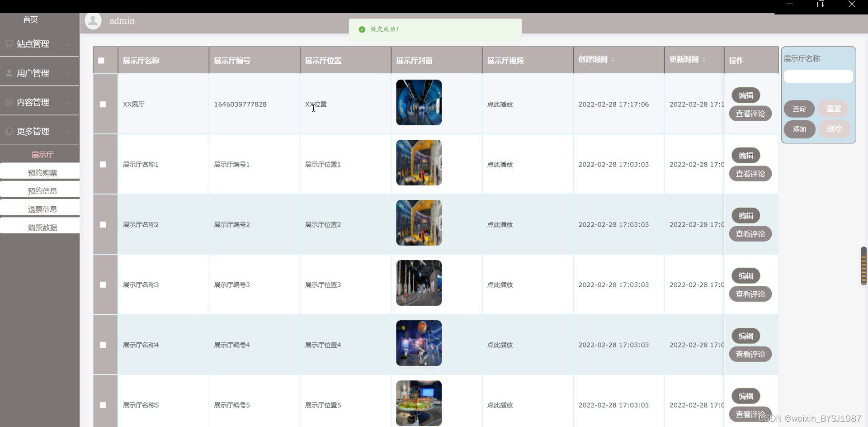This screenshot has width=868, height=427.
Task: Collapse 更多管理 with its chevron
Action: pyautogui.click(x=67, y=132)
